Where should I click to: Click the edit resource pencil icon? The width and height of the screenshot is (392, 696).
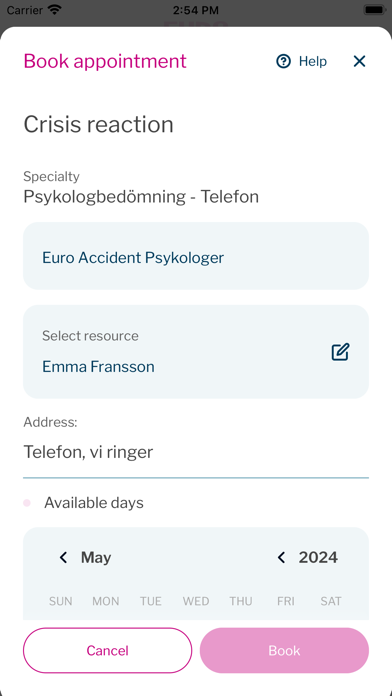[341, 352]
